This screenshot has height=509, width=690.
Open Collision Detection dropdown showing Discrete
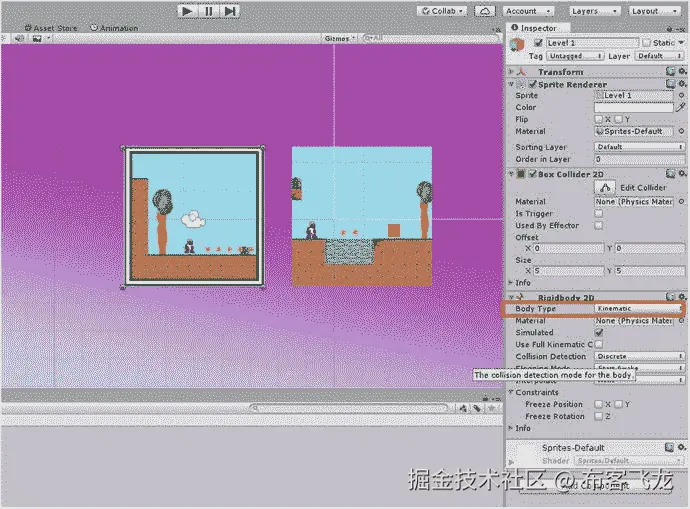click(639, 356)
